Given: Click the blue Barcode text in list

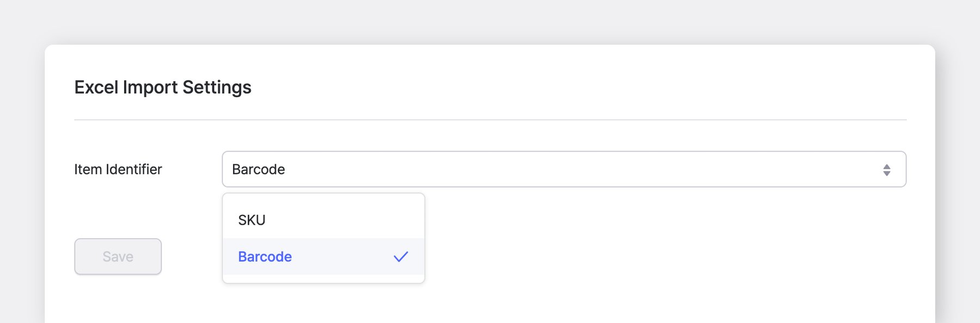Looking at the screenshot, I should [265, 257].
